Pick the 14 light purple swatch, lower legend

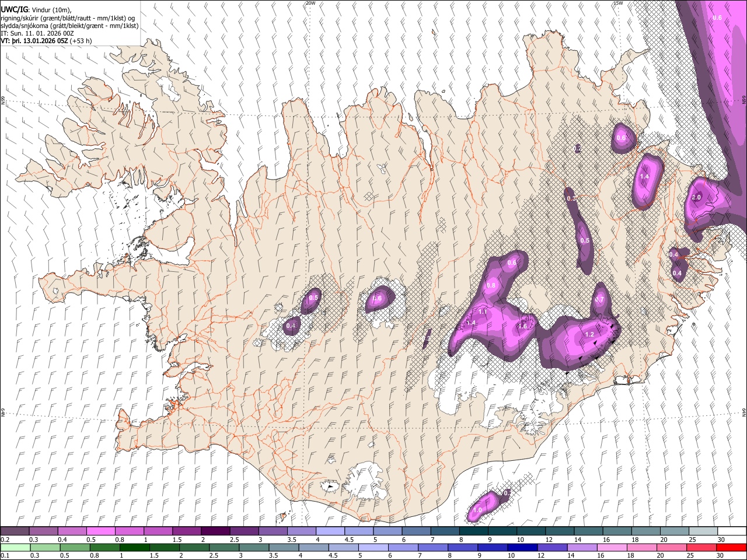click(582, 547)
